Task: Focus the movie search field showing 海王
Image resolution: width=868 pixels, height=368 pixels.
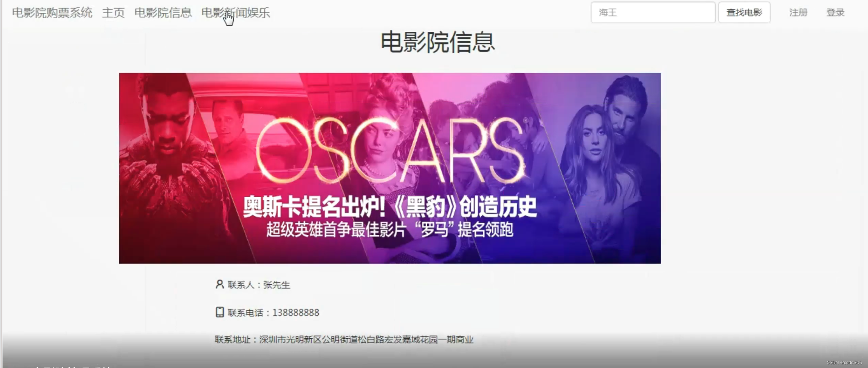Action: click(x=653, y=13)
